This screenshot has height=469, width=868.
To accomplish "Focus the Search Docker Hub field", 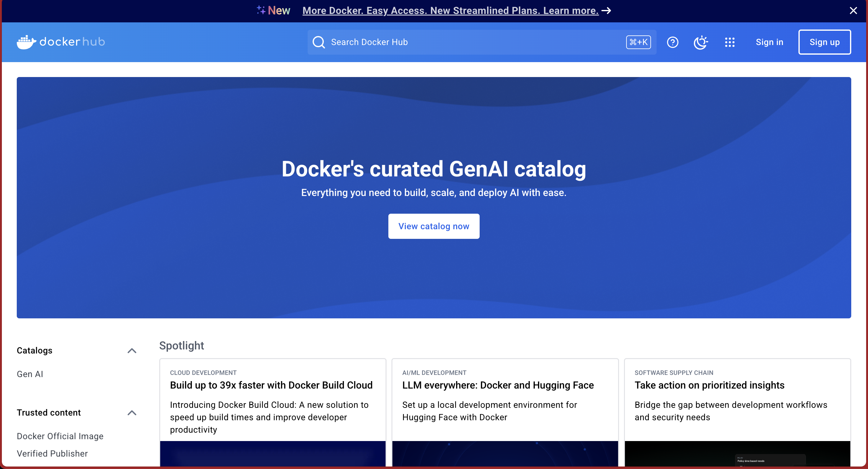I will (x=482, y=42).
